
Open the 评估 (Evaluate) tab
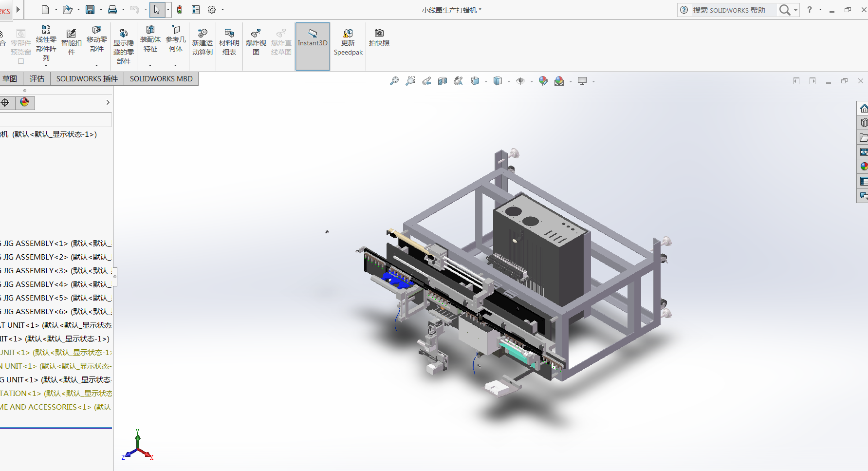(37, 79)
